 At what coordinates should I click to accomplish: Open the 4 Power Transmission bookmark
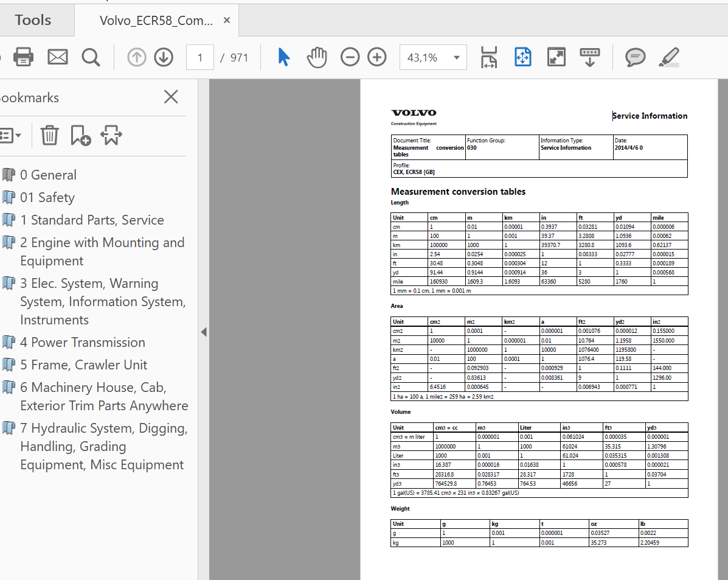pos(82,342)
